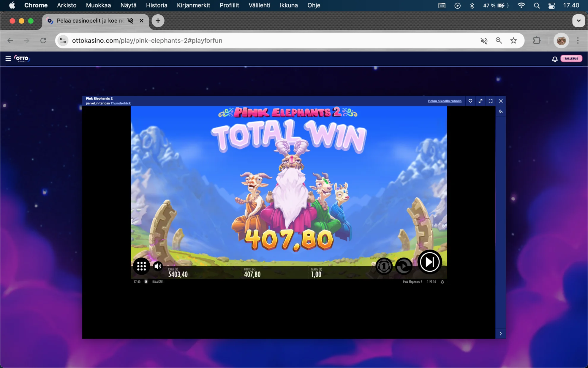This screenshot has height=368, width=588.
Task: Open the Chrome extensions puzzle icon
Action: click(537, 40)
